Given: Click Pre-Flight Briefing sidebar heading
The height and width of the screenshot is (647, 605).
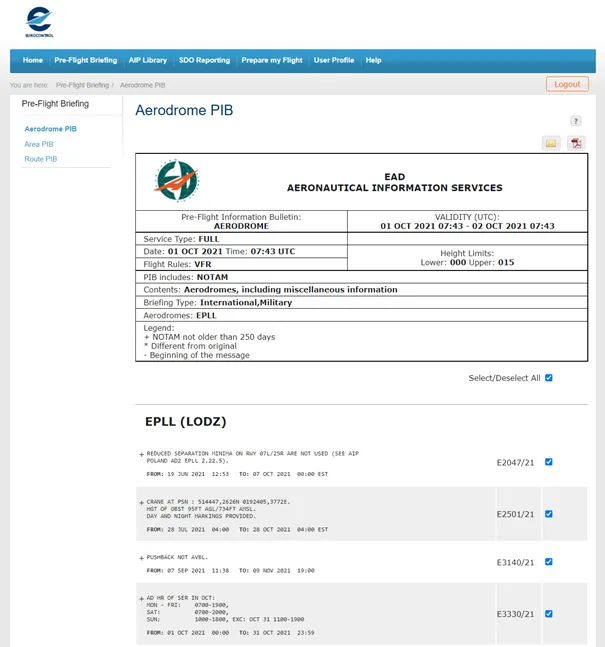Looking at the screenshot, I should pos(55,104).
